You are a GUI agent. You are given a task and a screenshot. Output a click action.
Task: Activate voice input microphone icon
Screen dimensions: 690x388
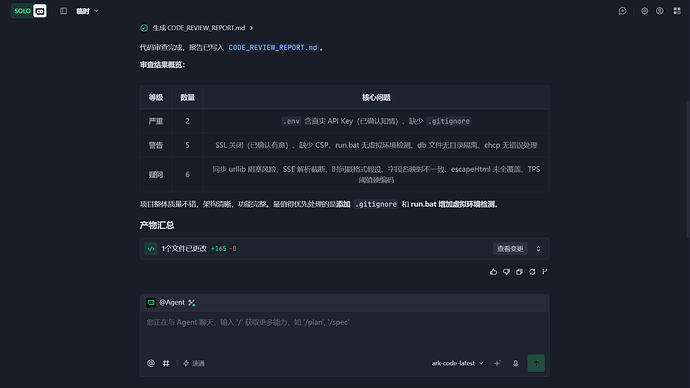pyautogui.click(x=516, y=363)
